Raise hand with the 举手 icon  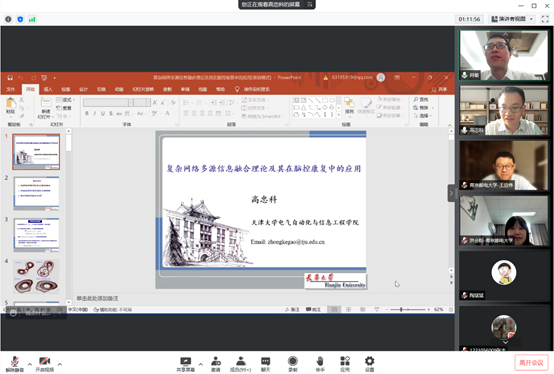tap(320, 364)
